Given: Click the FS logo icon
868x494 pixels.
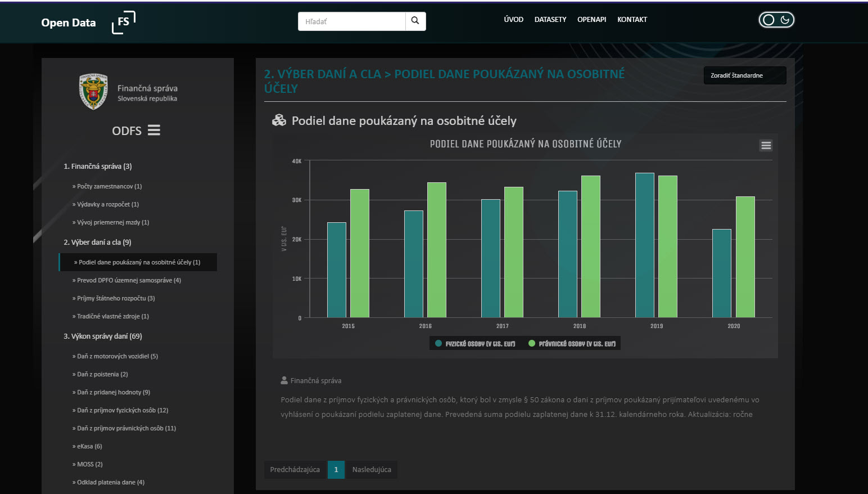Looking at the screenshot, I should pyautogui.click(x=124, y=23).
